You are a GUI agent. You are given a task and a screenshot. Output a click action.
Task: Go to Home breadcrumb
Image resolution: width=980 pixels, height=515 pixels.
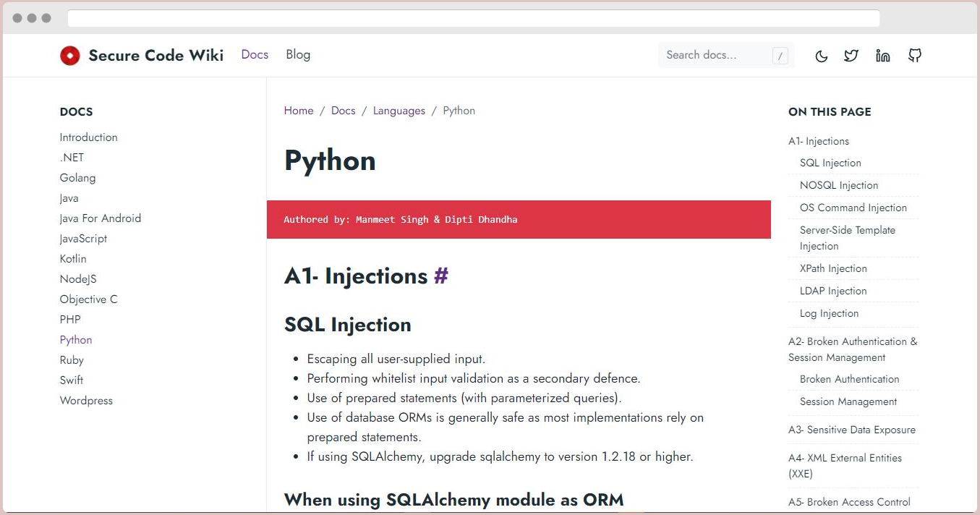click(x=299, y=111)
